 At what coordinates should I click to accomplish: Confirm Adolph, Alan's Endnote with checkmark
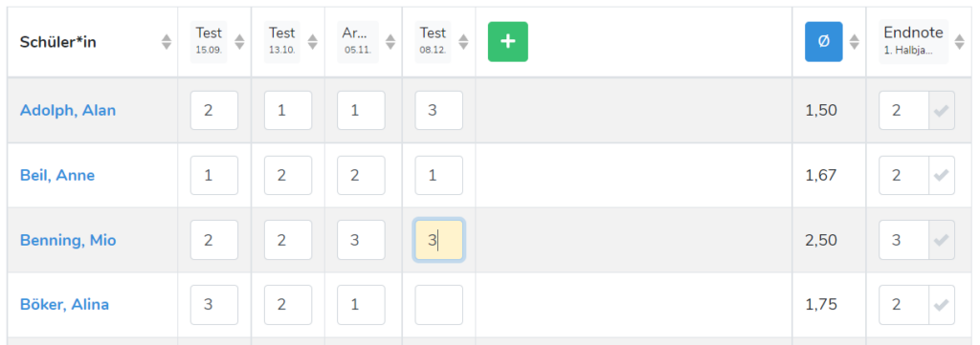tap(942, 111)
